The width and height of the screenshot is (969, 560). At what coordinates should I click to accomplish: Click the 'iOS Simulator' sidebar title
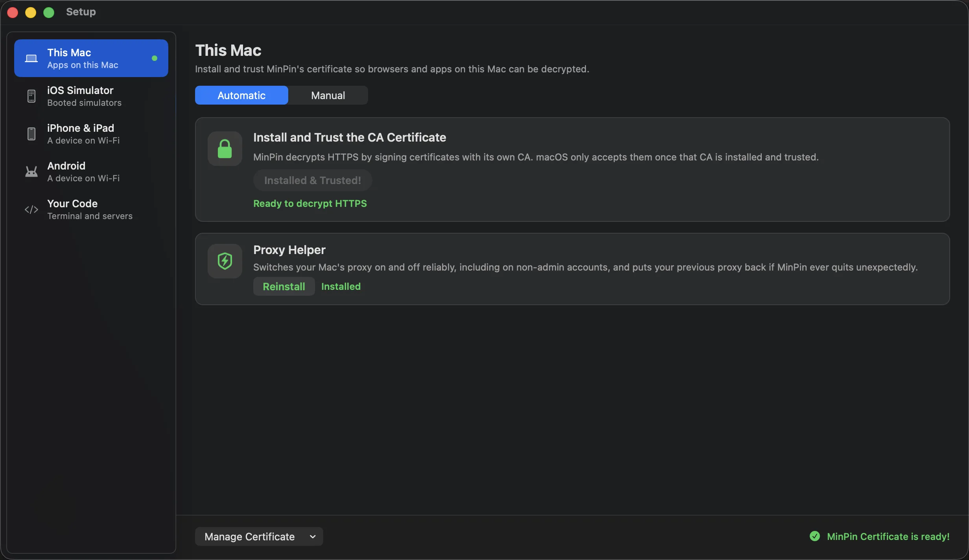click(x=80, y=90)
